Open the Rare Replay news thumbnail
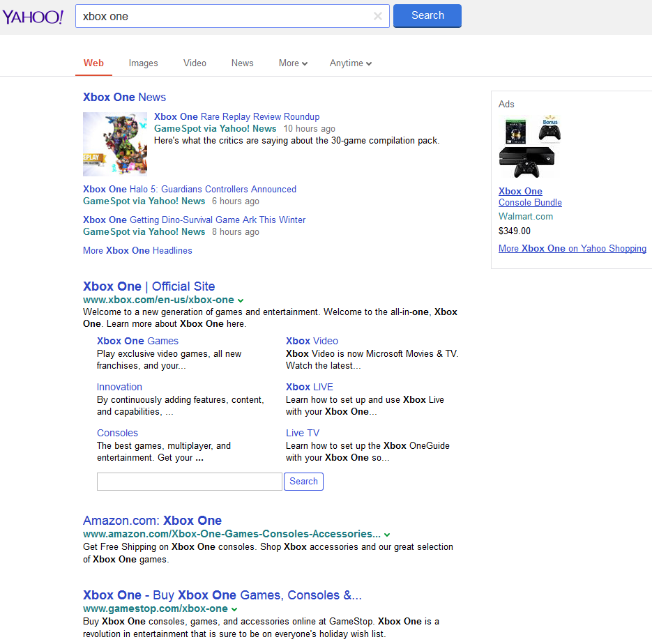 pos(115,144)
